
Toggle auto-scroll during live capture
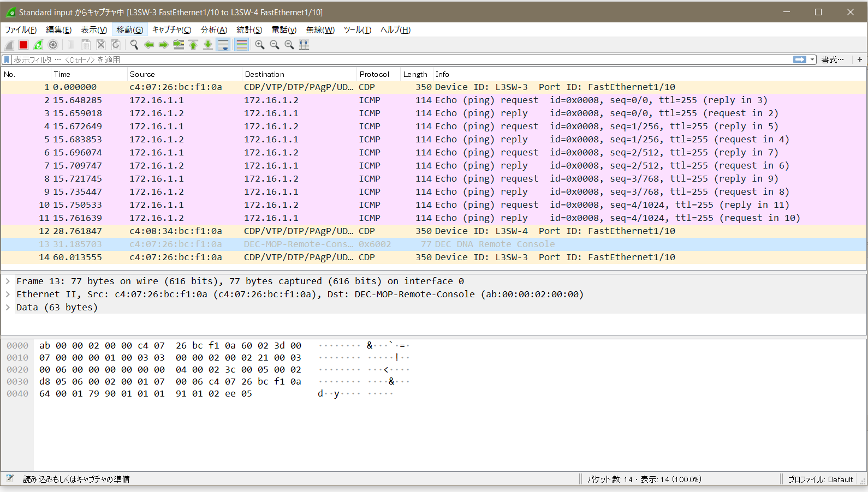[x=223, y=45]
